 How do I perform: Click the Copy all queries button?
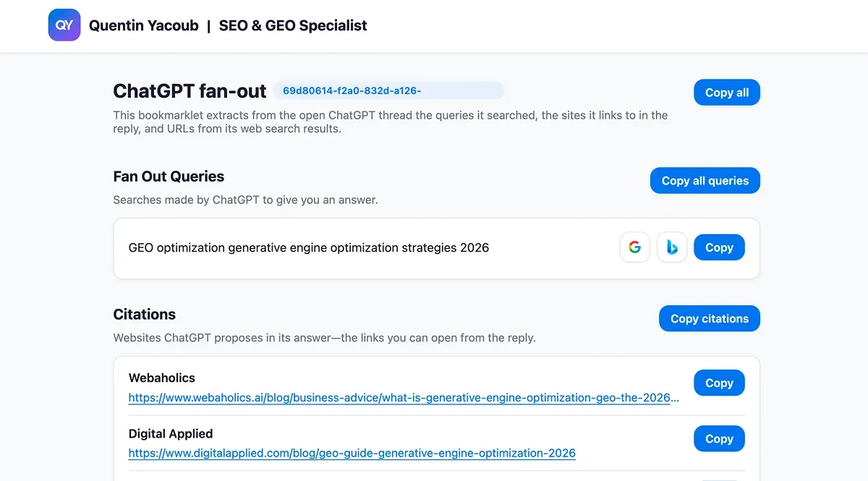click(x=705, y=180)
